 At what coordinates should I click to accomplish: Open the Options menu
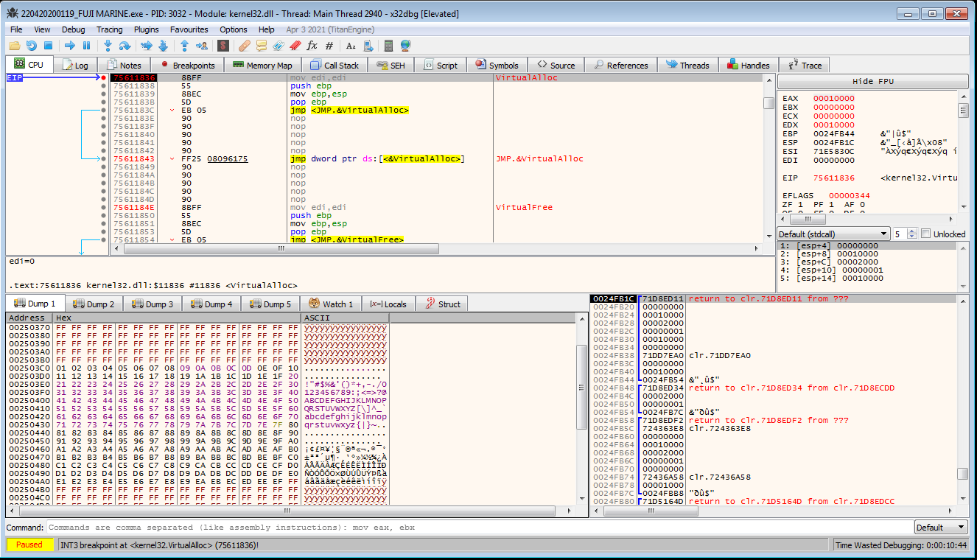(x=234, y=29)
